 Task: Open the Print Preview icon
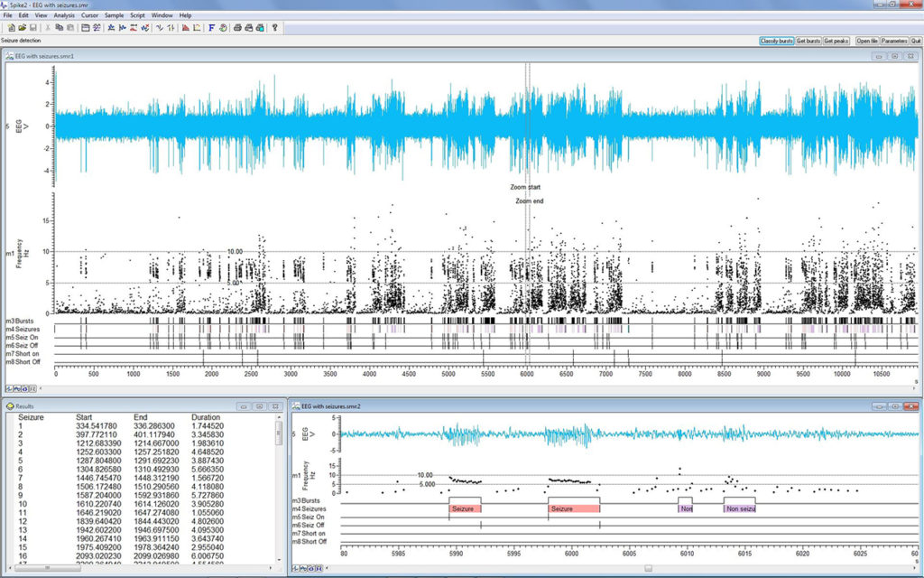coord(248,28)
